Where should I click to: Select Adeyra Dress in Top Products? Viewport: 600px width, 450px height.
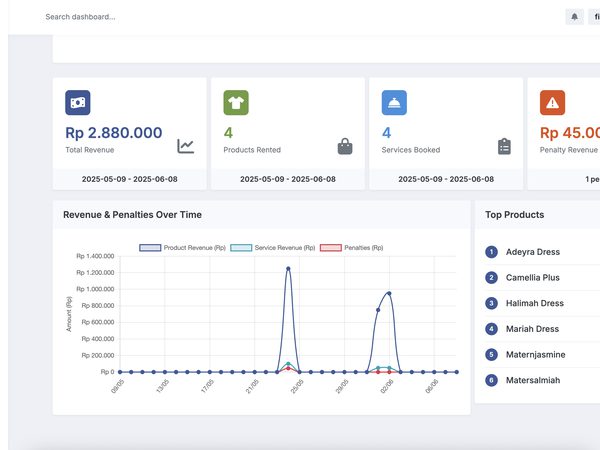(533, 252)
